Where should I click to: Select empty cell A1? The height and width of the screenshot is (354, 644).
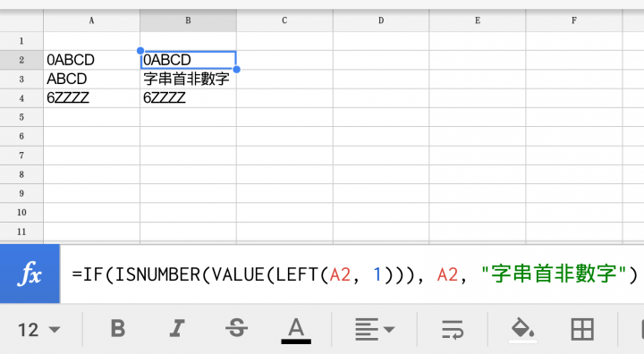coord(91,41)
